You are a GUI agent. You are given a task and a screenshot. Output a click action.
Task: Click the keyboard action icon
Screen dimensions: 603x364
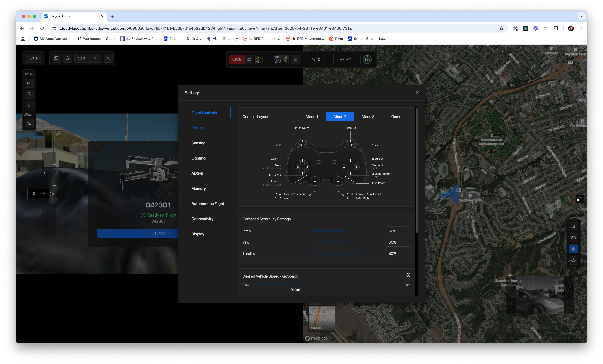click(29, 83)
